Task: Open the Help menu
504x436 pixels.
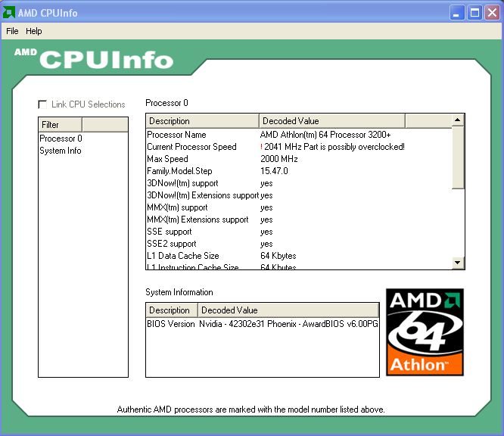Action: [34, 31]
